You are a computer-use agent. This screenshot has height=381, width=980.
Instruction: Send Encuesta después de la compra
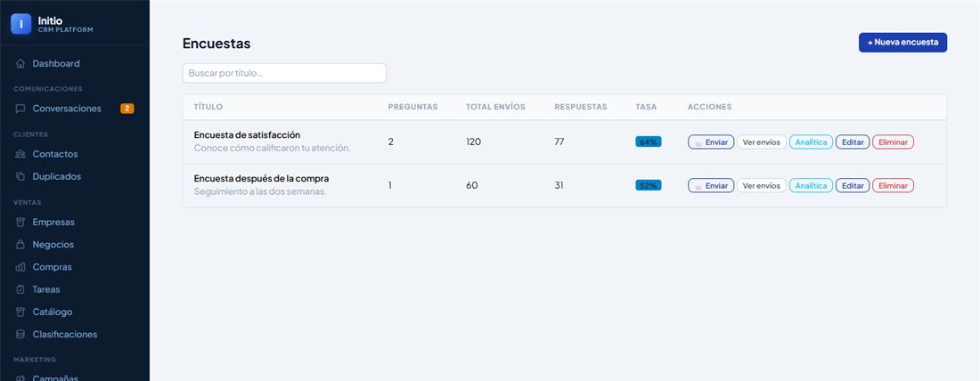coord(711,185)
